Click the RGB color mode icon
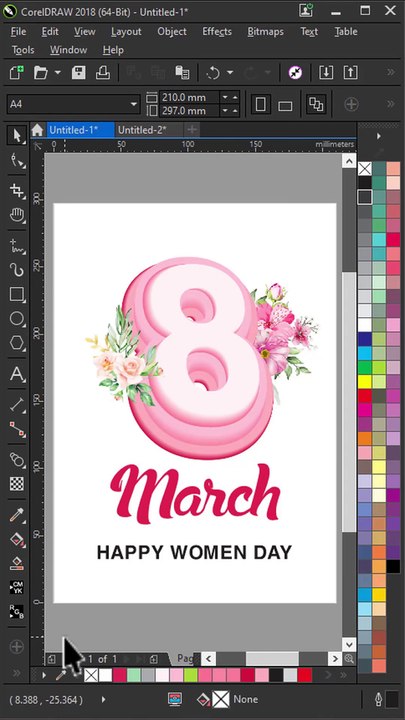The width and height of the screenshot is (405, 720). 17,611
